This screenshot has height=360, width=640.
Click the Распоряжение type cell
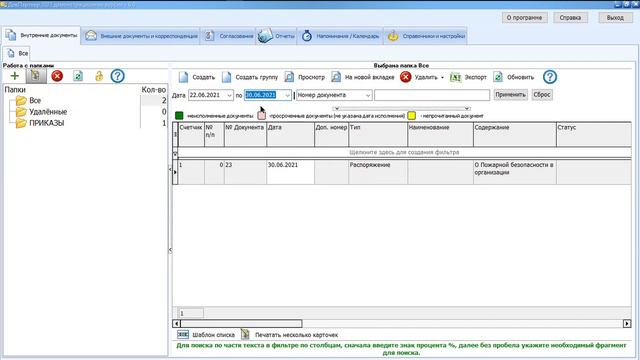(378, 172)
